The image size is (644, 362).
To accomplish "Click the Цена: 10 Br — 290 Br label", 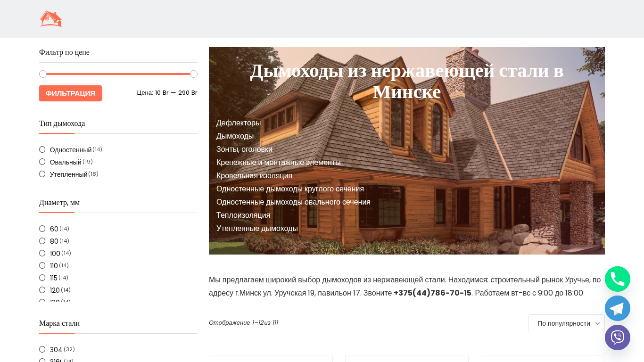I will point(167,92).
